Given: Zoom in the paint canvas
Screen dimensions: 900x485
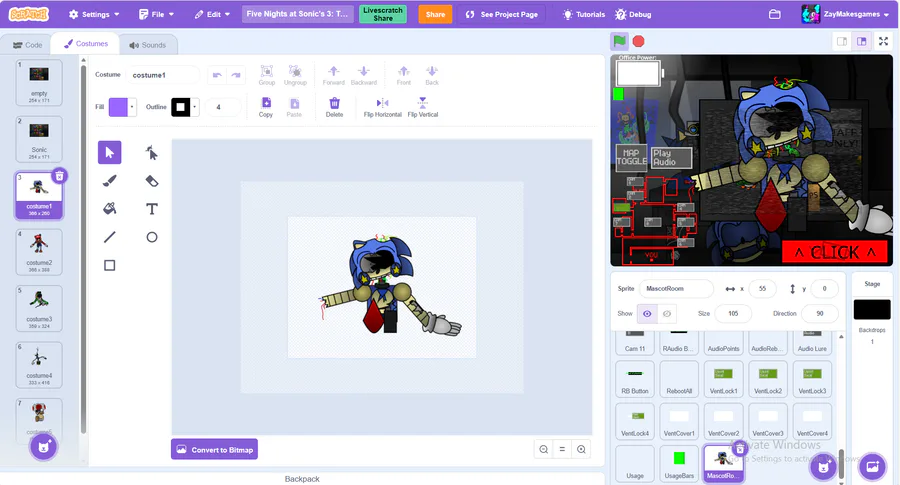Looking at the screenshot, I should [x=581, y=449].
